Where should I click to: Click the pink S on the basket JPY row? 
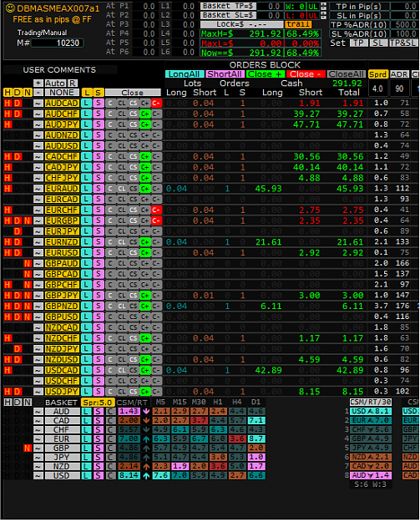pos(99,458)
